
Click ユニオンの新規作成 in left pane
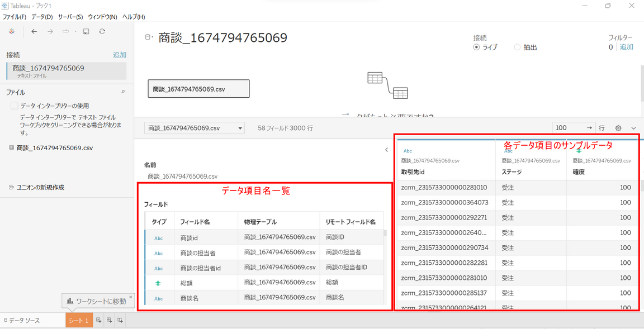point(40,188)
